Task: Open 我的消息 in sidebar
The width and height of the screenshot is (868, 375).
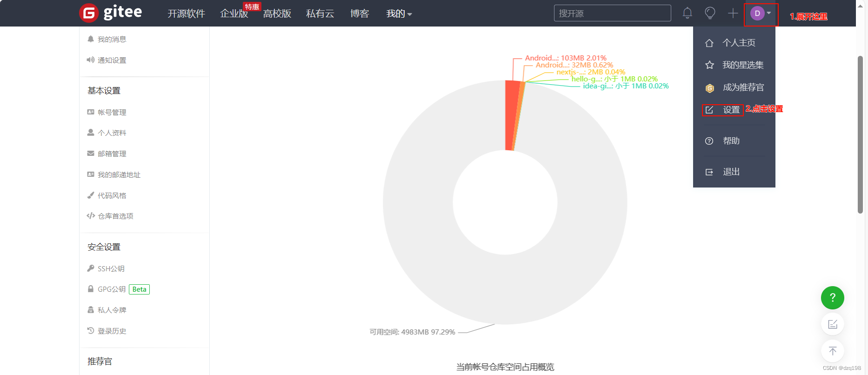Action: [112, 40]
